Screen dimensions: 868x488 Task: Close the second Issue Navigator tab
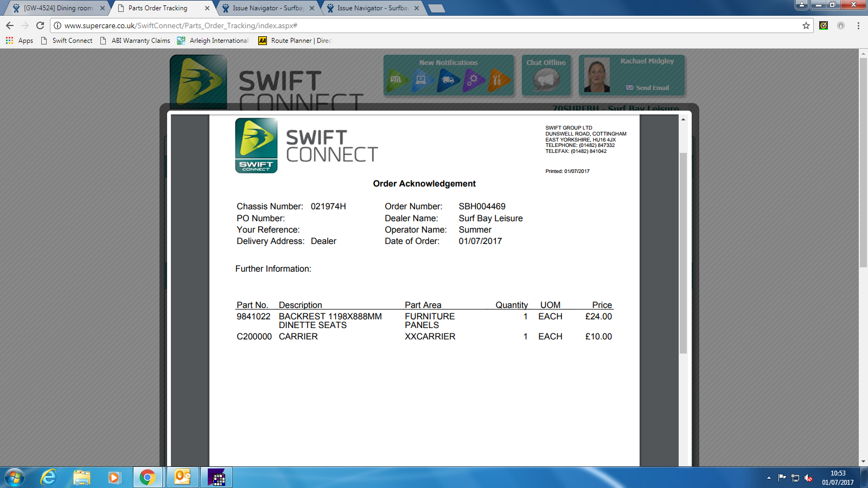pos(417,8)
